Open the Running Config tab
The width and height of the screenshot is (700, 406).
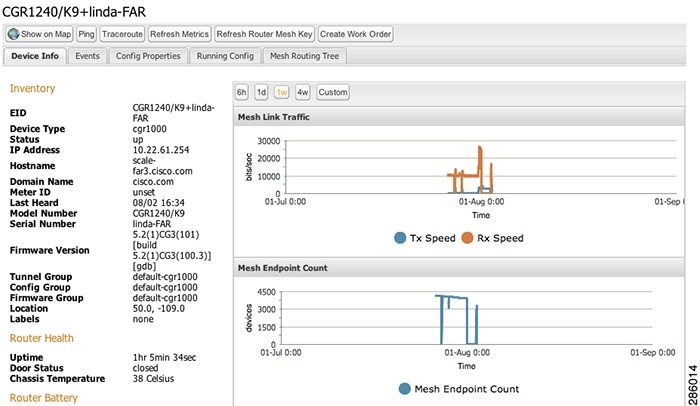click(x=225, y=56)
